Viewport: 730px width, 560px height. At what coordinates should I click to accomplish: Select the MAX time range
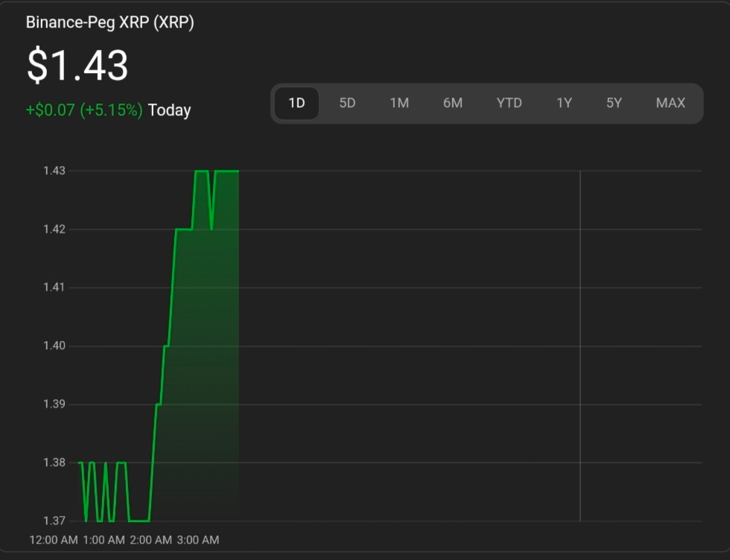(670, 103)
